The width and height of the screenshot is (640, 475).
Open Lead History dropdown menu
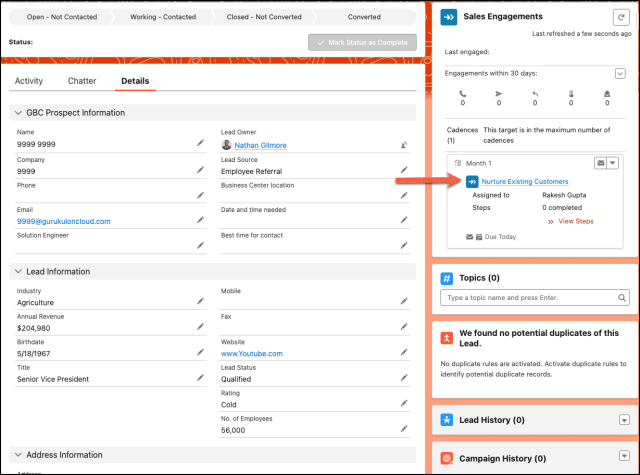(x=623, y=420)
